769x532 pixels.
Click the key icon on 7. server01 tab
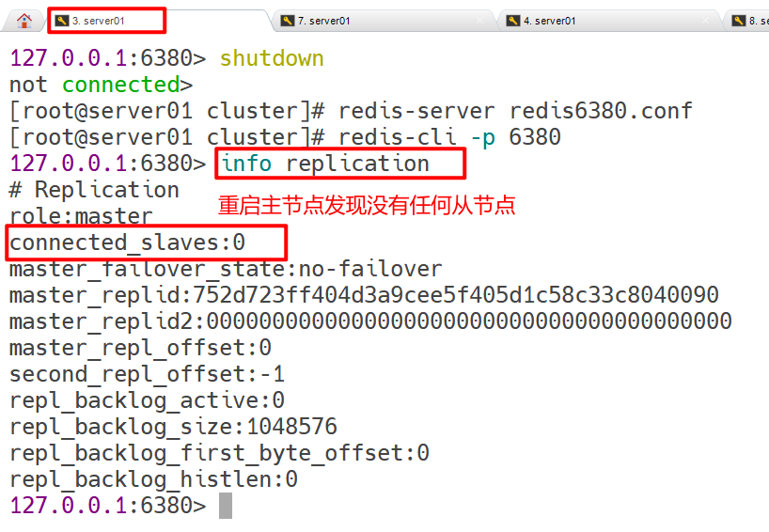click(x=287, y=21)
